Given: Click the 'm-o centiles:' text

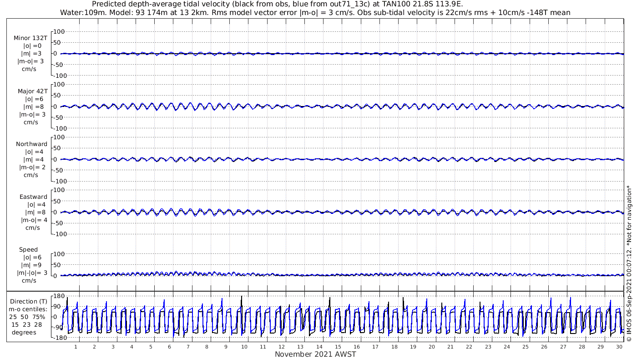Looking at the screenshot, I should [28, 309].
